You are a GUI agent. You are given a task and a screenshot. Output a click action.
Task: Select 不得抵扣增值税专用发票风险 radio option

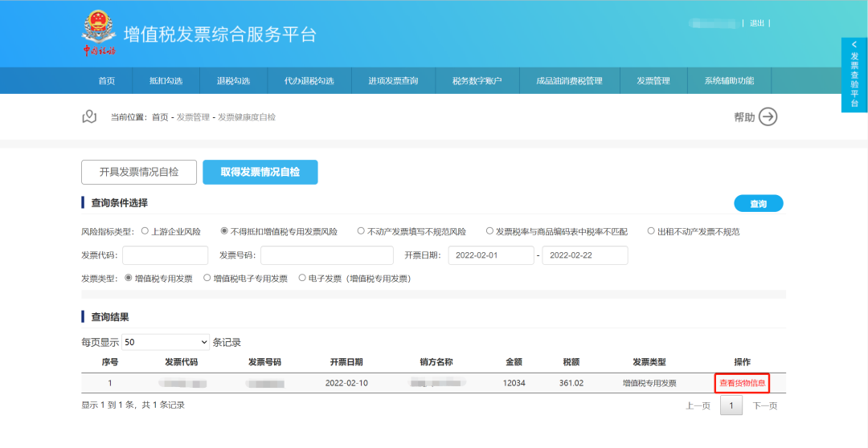tap(224, 230)
